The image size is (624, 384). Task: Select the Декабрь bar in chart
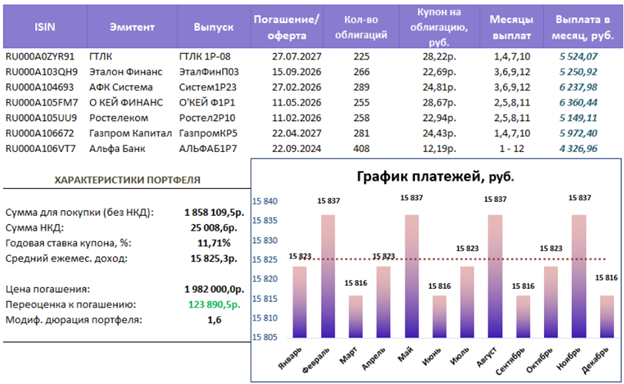coord(607,317)
